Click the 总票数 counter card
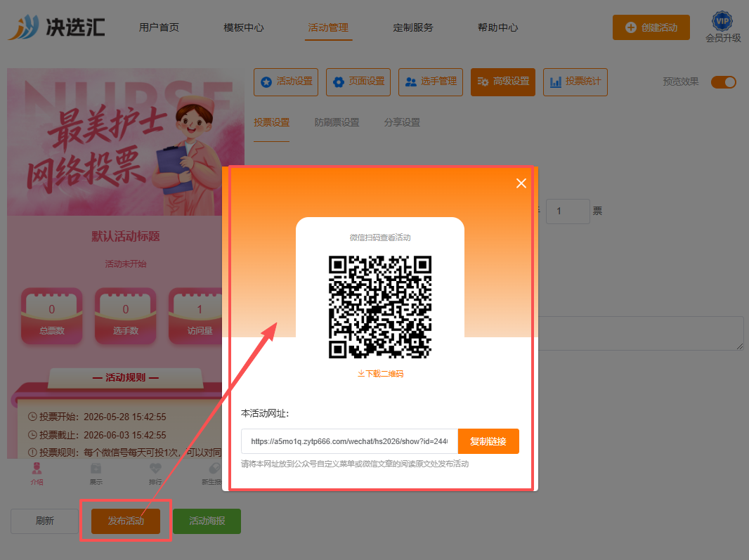The width and height of the screenshot is (749, 560). tap(51, 316)
